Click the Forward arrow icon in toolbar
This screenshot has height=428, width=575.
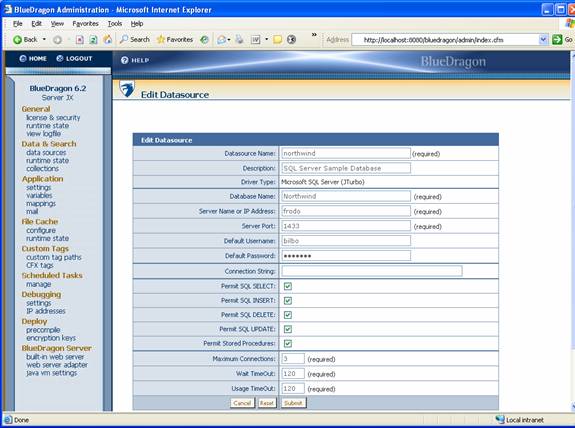[57, 40]
